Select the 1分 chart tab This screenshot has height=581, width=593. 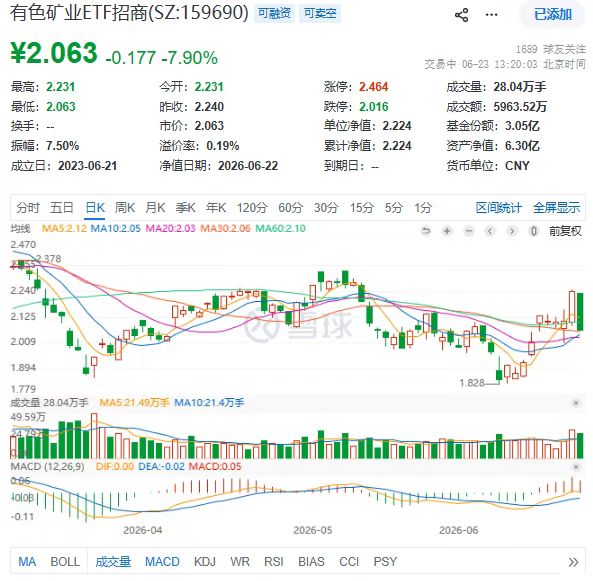pos(423,208)
